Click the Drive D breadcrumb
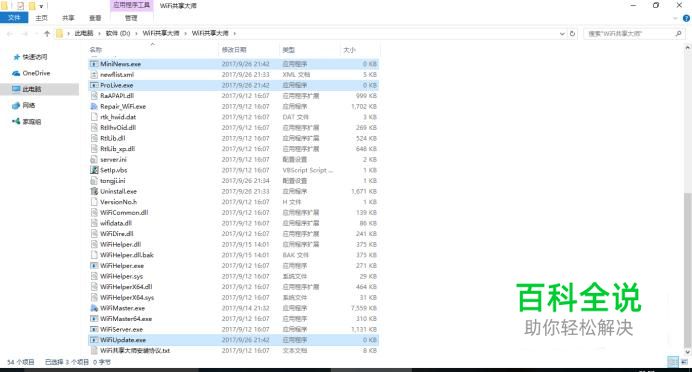The height and width of the screenshot is (372, 692). pyautogui.click(x=118, y=34)
